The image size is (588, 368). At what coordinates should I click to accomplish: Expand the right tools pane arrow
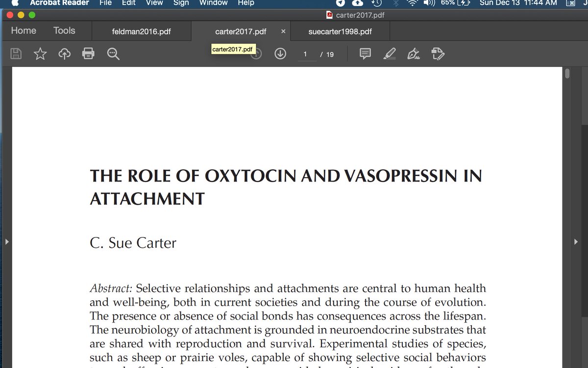coord(576,241)
